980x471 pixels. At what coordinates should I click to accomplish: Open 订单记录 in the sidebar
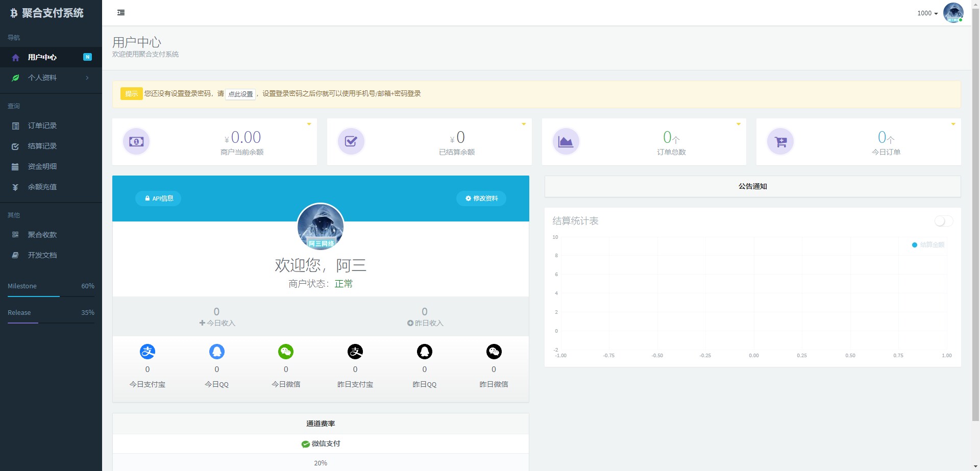click(42, 126)
